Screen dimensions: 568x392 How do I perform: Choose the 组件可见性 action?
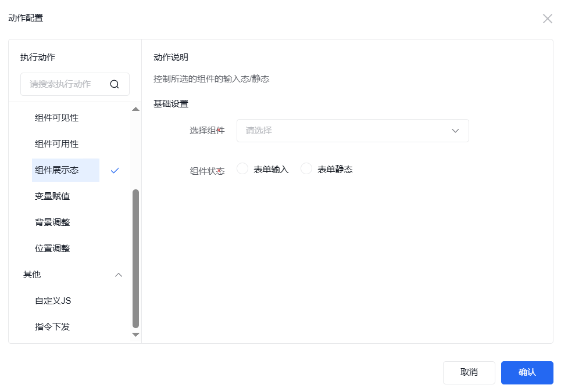[56, 118]
